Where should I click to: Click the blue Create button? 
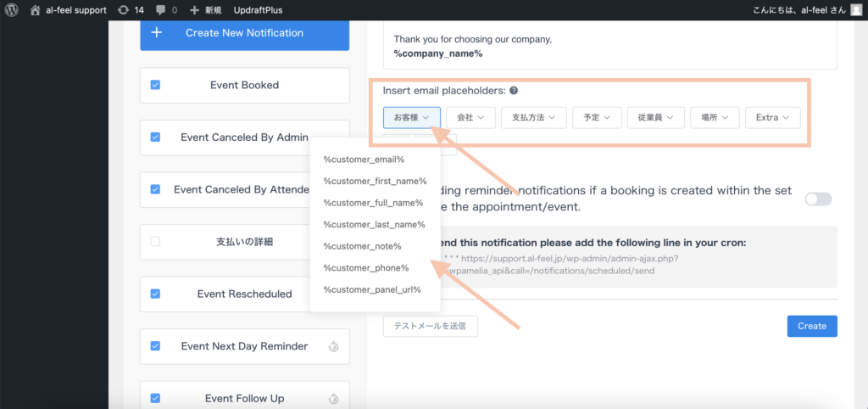click(x=811, y=326)
